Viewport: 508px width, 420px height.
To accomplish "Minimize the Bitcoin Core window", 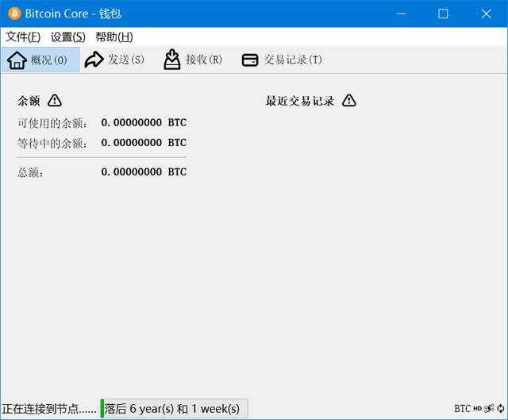I will coord(401,13).
